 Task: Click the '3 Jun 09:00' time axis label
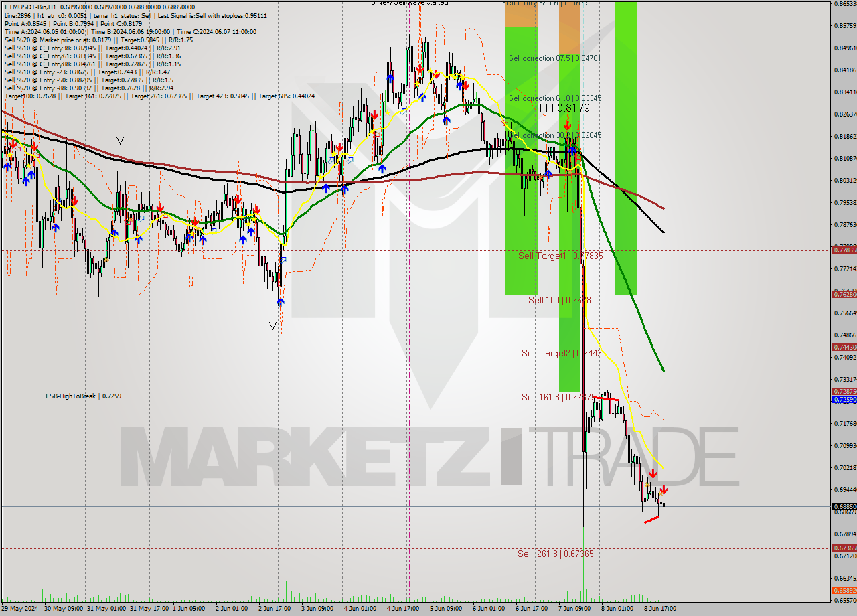(317, 609)
